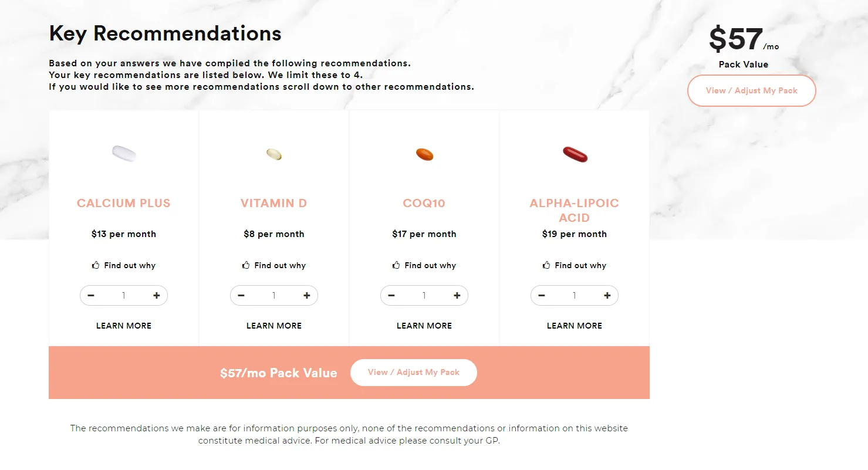Decrease CoQ10 quantity with minus icon

[391, 296]
